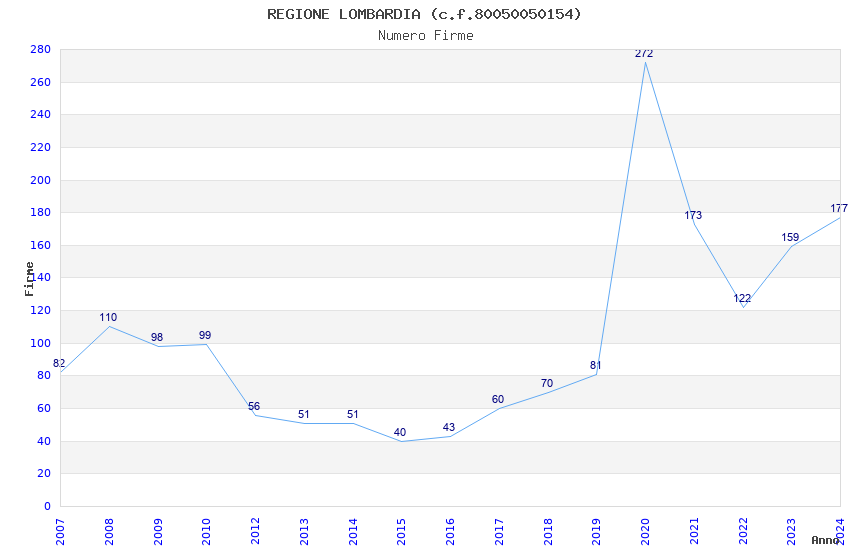The image size is (850, 550).
Task: Click the y-axis tick label 40
Action: 44,442
